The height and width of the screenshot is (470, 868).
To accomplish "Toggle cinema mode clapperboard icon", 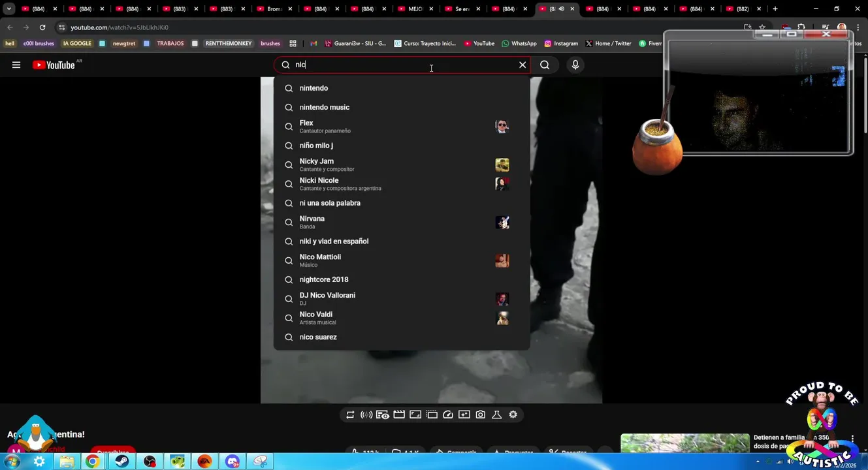I will tap(399, 415).
